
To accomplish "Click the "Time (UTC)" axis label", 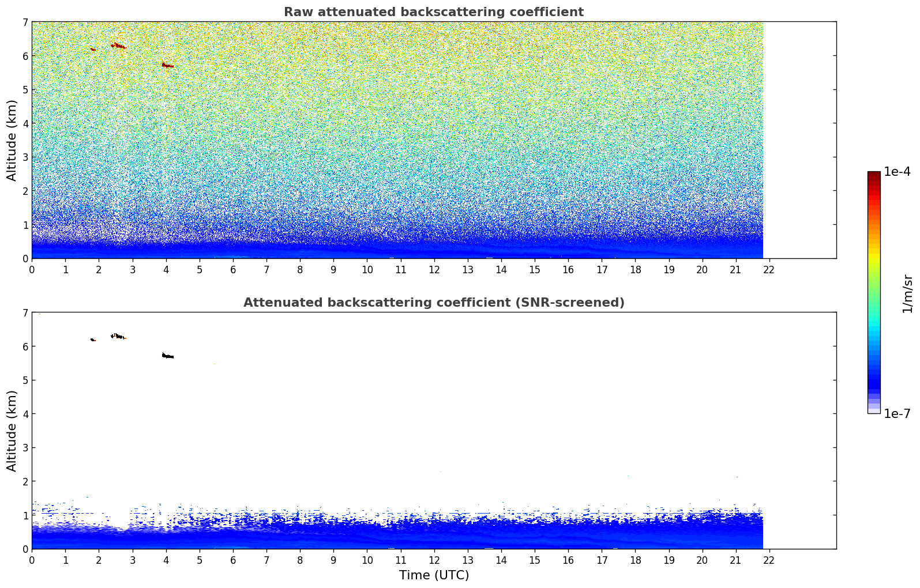I will 434,575.
